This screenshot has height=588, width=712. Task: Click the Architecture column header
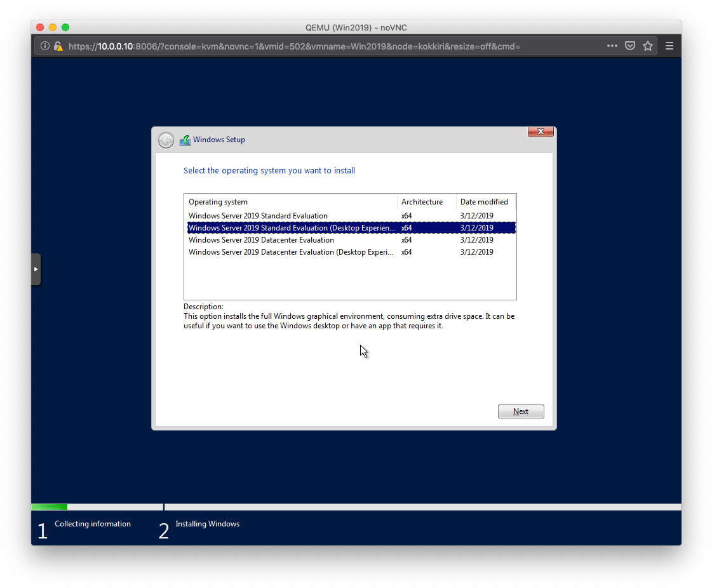(x=426, y=201)
